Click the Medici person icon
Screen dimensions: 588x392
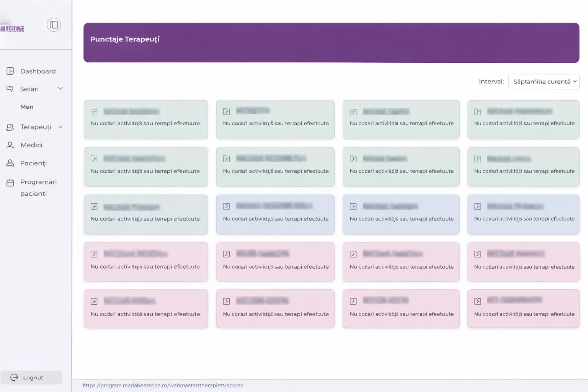coord(10,145)
